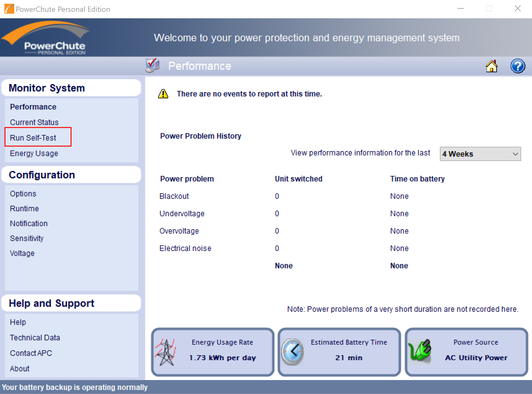Click the Help and Support section header
Screen dimensions: 532x394
click(x=71, y=303)
